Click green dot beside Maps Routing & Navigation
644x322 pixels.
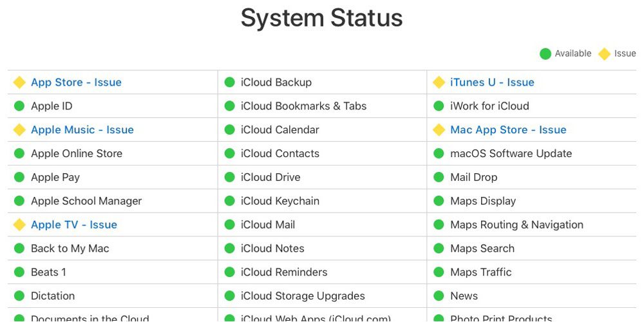click(x=439, y=225)
